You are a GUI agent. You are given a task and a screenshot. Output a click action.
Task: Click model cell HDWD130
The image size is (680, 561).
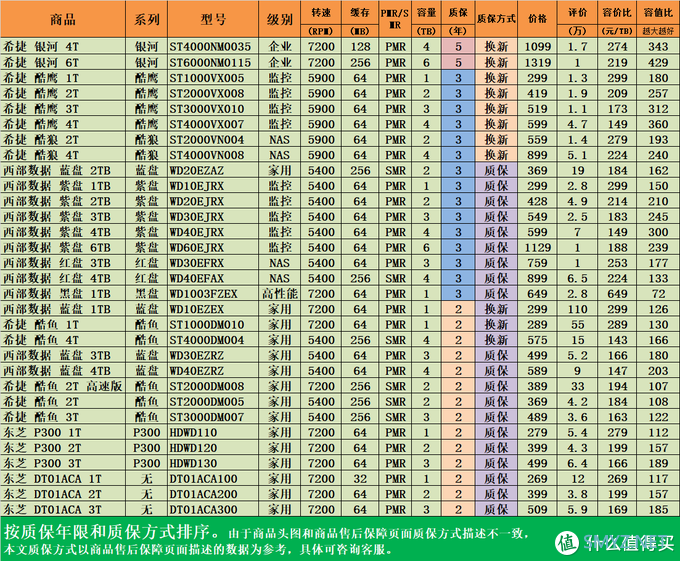pyautogui.click(x=193, y=463)
